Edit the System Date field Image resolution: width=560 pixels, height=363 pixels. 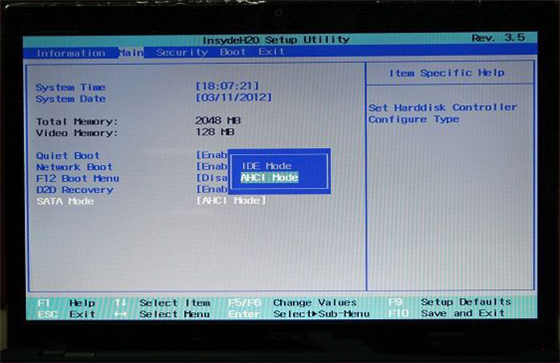coord(234,98)
